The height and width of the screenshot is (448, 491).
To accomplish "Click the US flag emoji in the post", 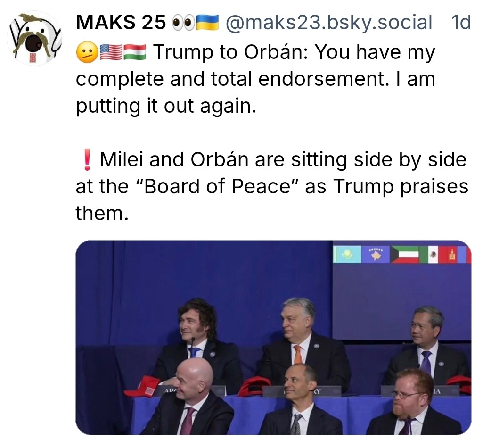I will click(x=110, y=53).
